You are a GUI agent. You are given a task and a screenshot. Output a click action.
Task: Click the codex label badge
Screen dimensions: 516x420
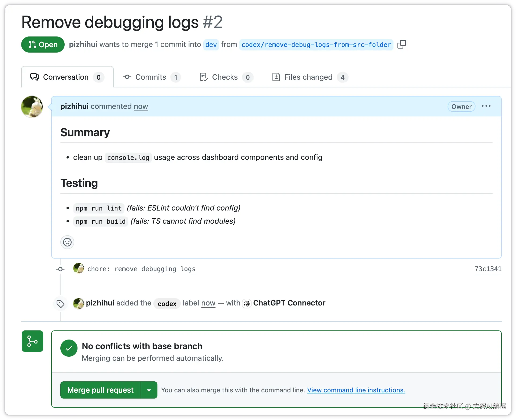click(167, 304)
